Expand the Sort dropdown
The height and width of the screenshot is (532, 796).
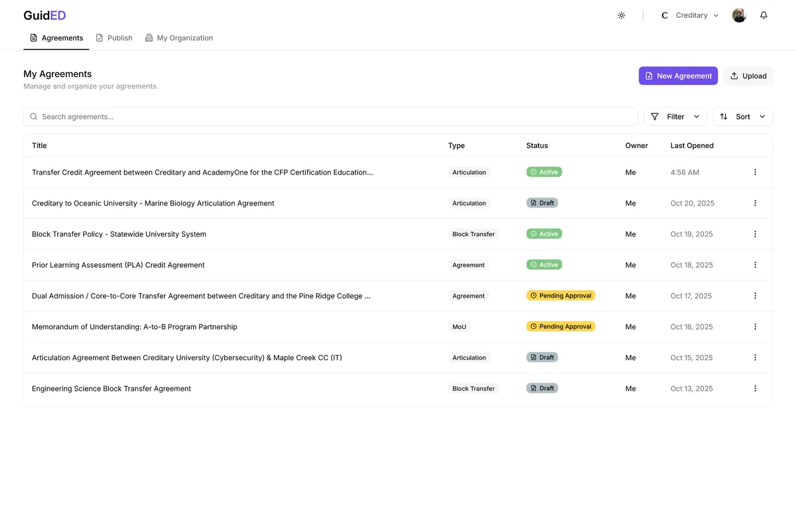click(742, 117)
